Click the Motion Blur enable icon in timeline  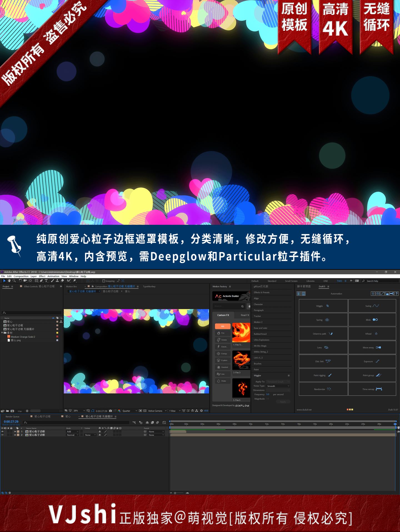tap(157, 423)
